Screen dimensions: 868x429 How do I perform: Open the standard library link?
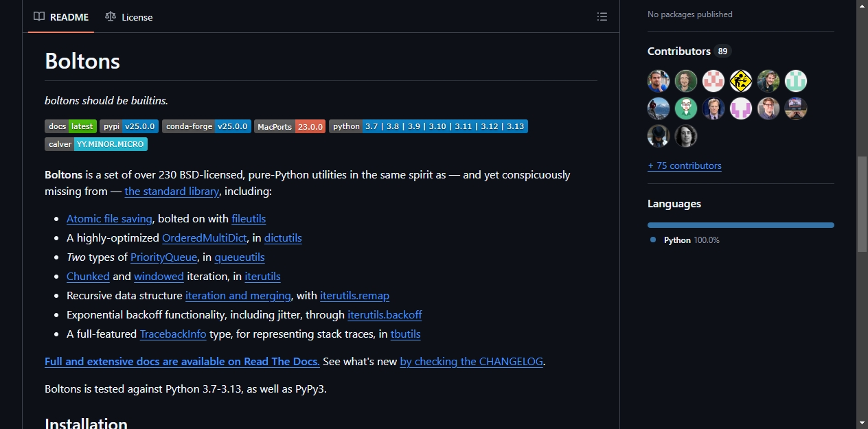click(172, 192)
